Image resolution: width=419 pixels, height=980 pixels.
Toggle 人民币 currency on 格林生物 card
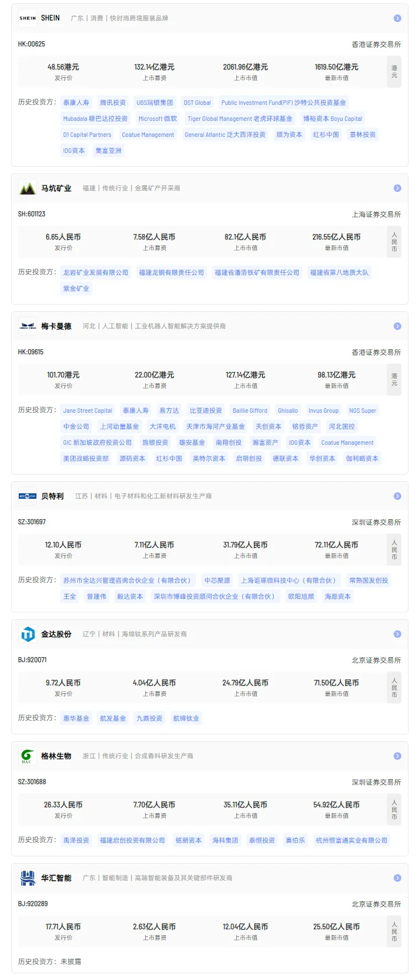point(394,809)
